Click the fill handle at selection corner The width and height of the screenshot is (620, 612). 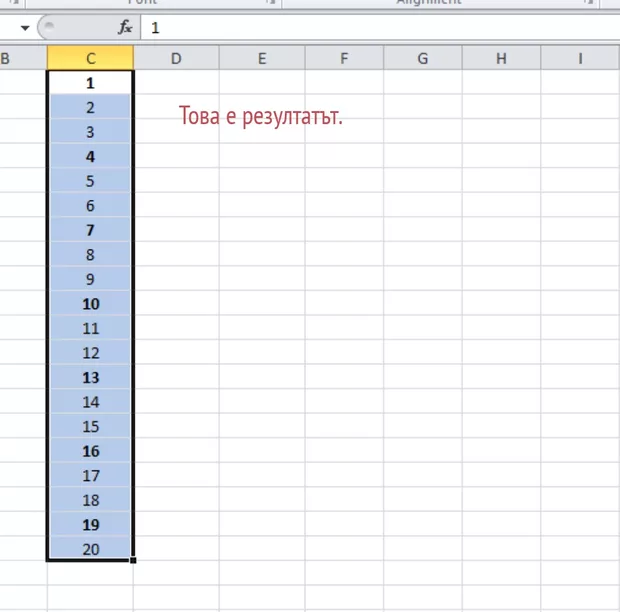(x=133, y=560)
